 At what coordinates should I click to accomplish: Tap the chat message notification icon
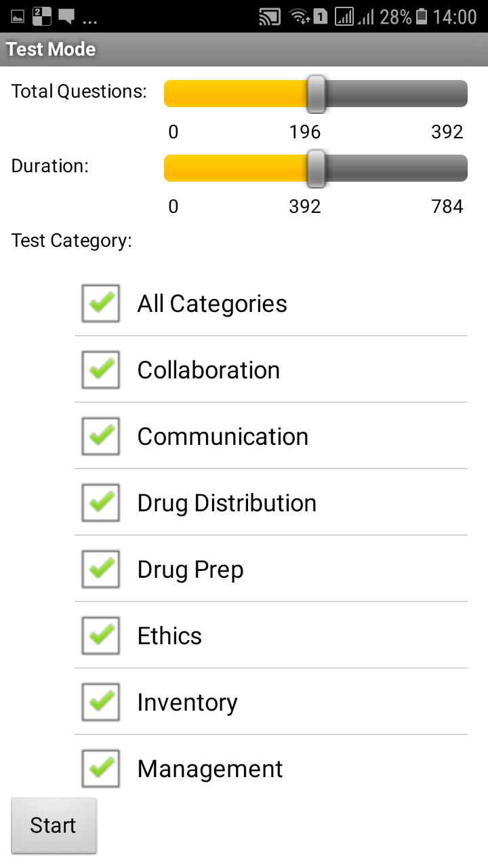tap(66, 17)
